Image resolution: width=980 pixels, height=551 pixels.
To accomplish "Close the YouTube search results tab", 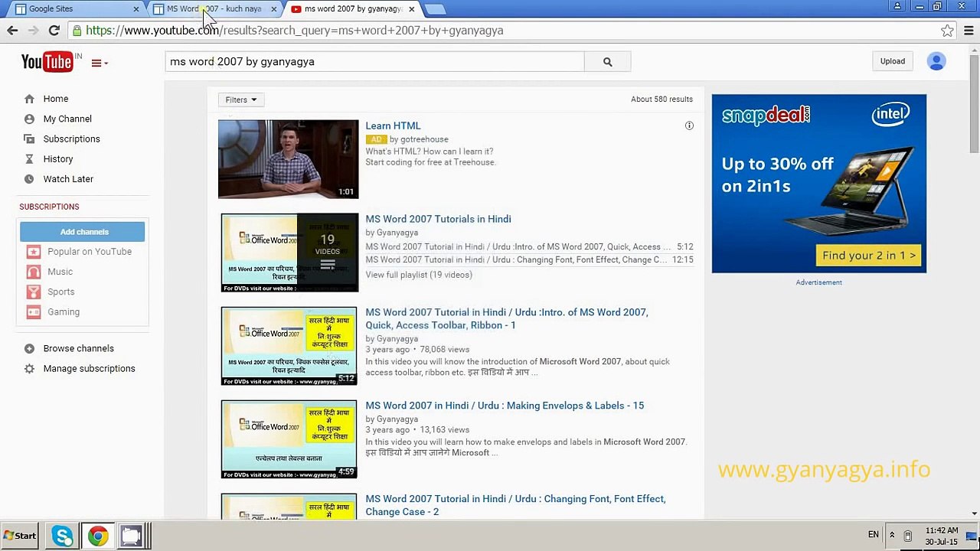I will coord(411,9).
